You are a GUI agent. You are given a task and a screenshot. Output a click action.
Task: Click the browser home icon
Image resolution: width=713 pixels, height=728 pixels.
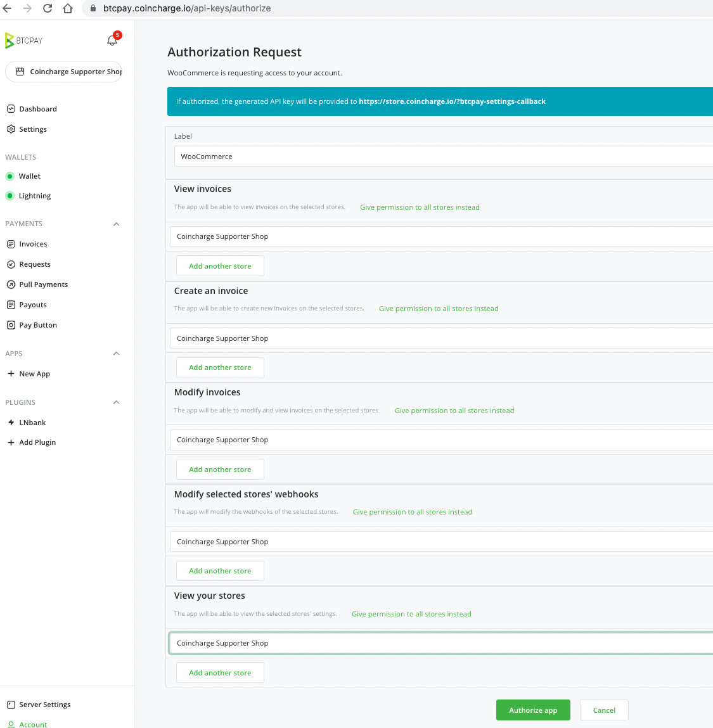pyautogui.click(x=68, y=8)
